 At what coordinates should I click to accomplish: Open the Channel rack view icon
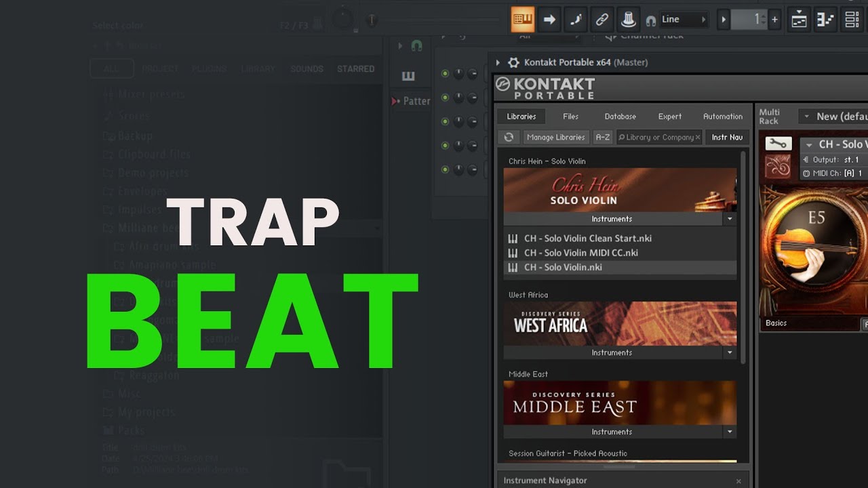coord(852,20)
